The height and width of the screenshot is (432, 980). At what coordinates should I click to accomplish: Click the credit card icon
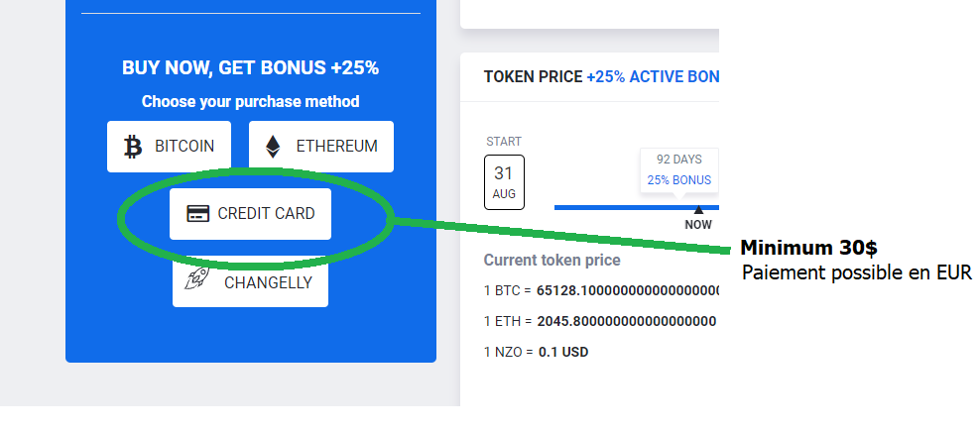click(x=198, y=214)
